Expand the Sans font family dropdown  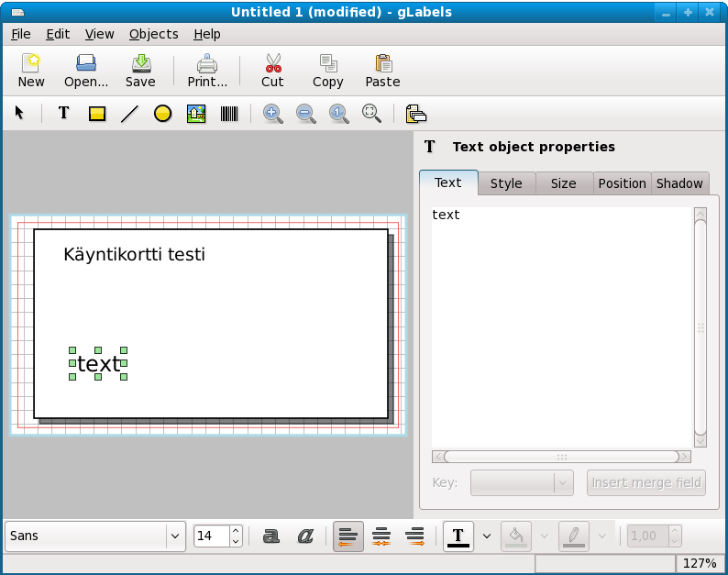[174, 536]
